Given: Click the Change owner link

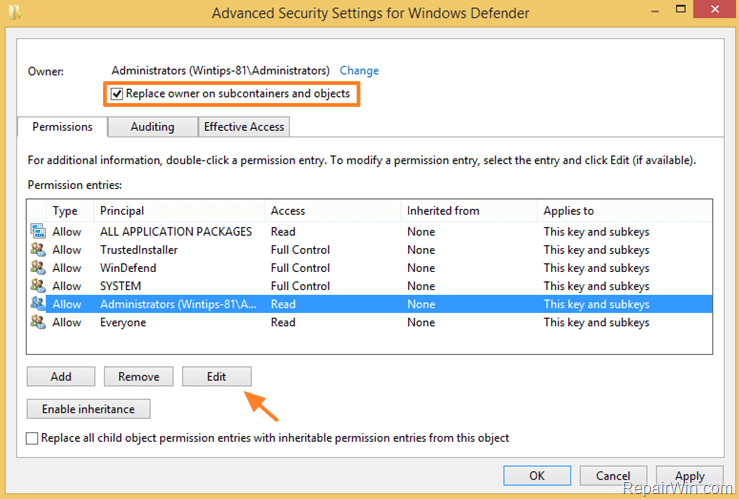Looking at the screenshot, I should [x=359, y=71].
